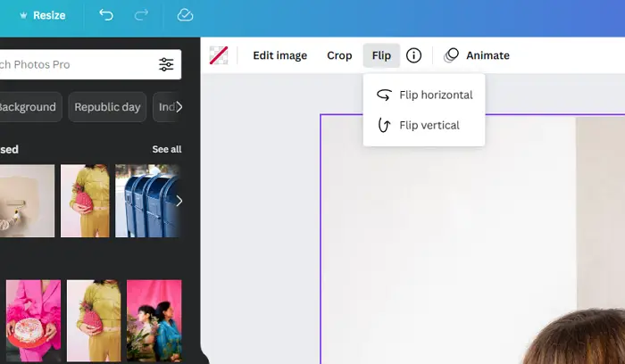Select the Crop tool
Viewport: 625px width, 364px height.
339,55
